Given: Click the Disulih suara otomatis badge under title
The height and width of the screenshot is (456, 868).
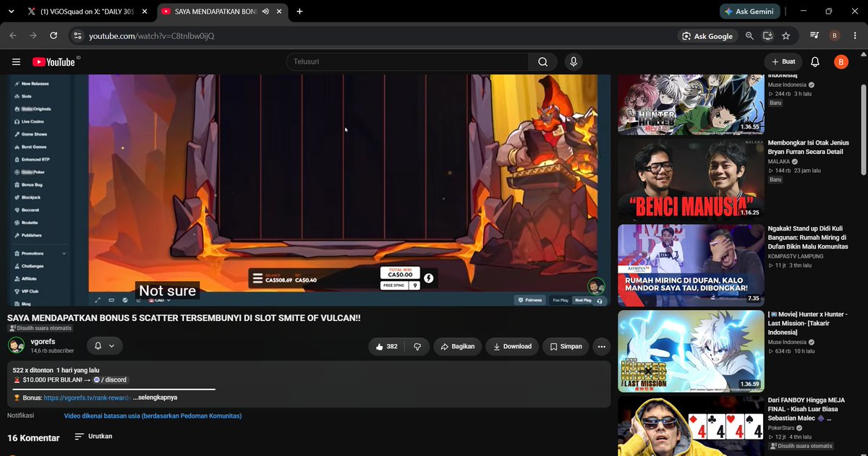Looking at the screenshot, I should (41, 328).
